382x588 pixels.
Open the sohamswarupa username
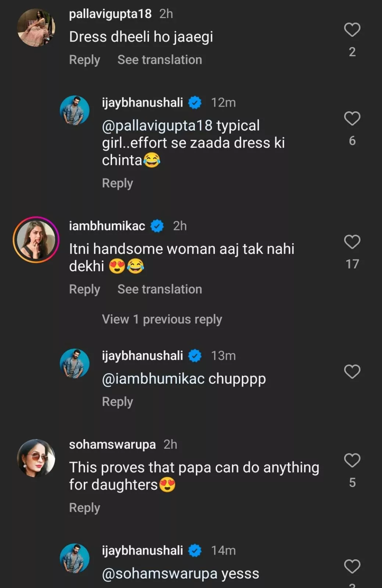tap(112, 444)
